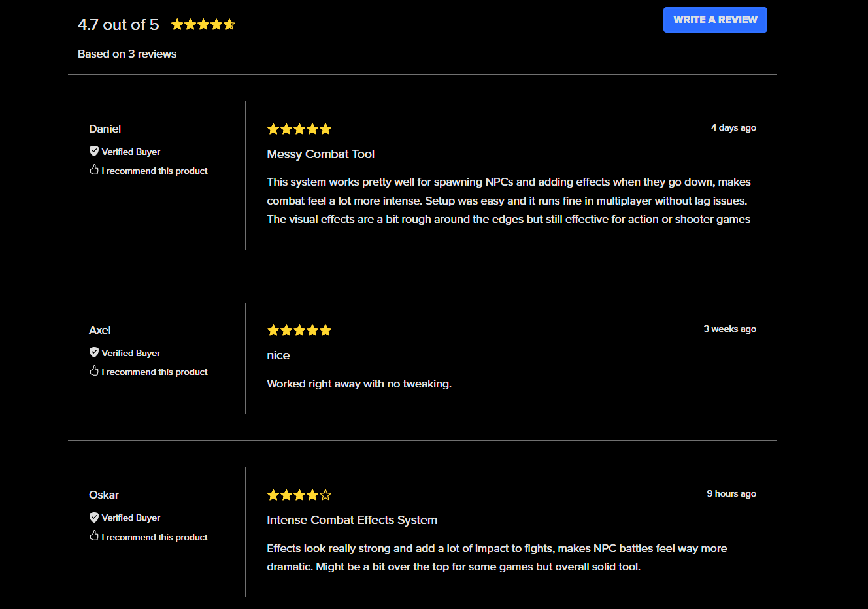The height and width of the screenshot is (609, 868).
Task: Click Daniel's five-star rating
Action: coord(299,129)
